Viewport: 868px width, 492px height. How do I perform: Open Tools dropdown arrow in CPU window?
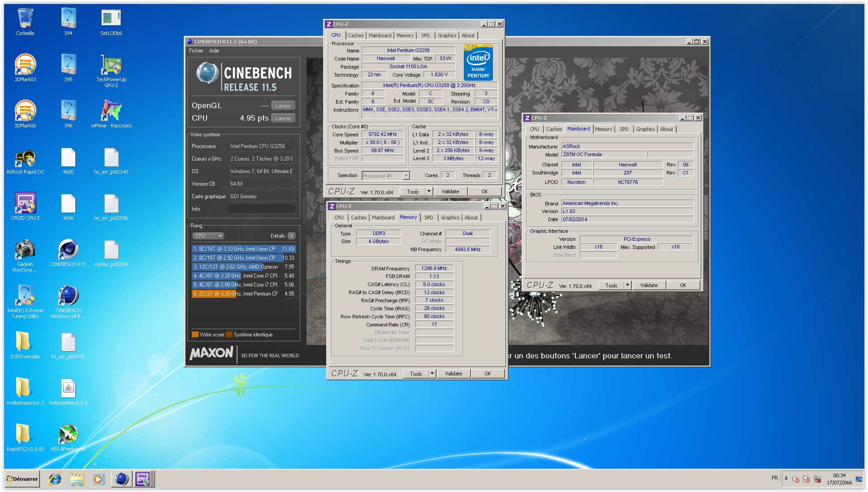[x=429, y=192]
